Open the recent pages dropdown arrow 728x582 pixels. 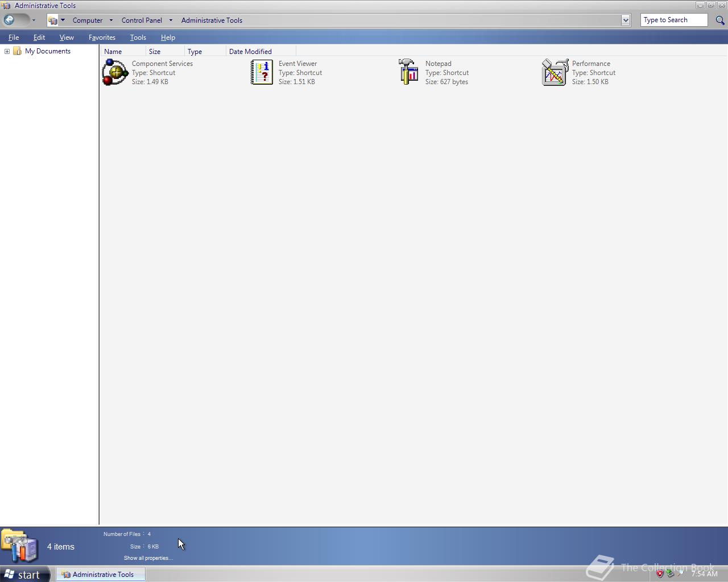[x=34, y=20]
